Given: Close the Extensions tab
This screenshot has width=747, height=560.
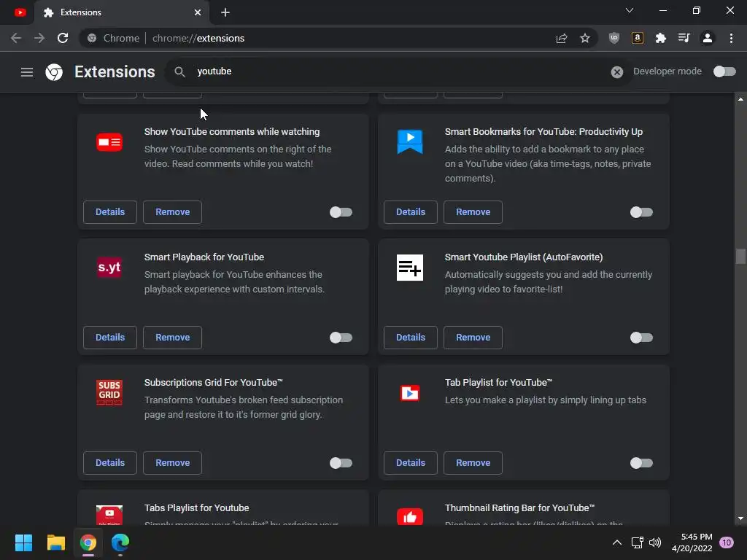Looking at the screenshot, I should point(198,12).
